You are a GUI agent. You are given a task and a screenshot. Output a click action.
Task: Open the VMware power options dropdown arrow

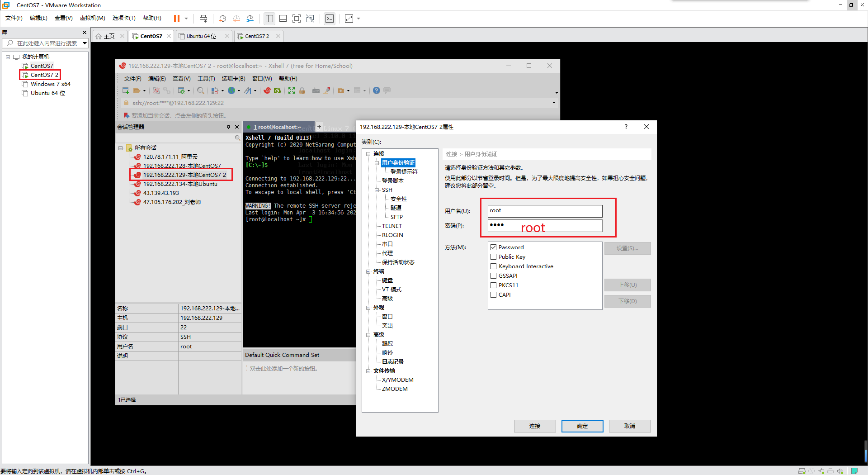pyautogui.click(x=186, y=19)
